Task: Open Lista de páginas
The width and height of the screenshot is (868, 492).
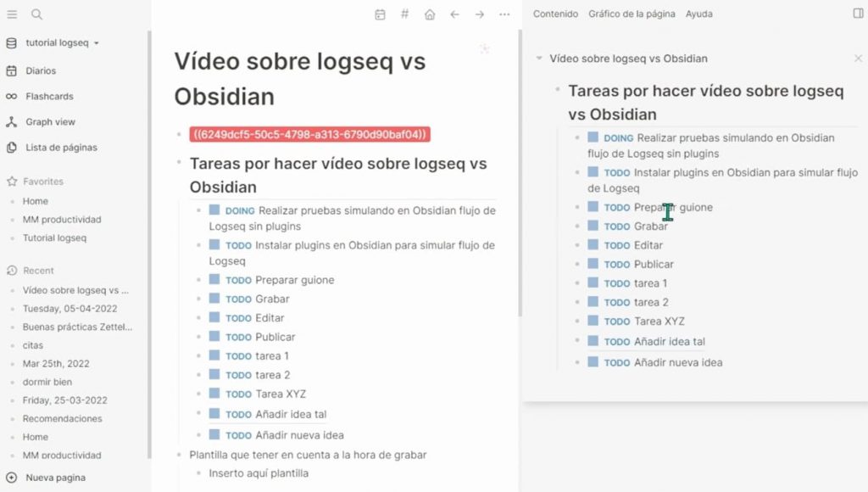Action: 61,148
